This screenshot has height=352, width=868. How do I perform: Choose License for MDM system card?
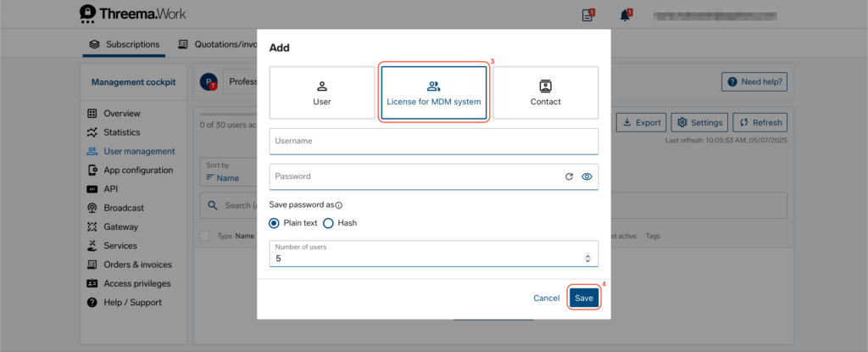coord(434,92)
